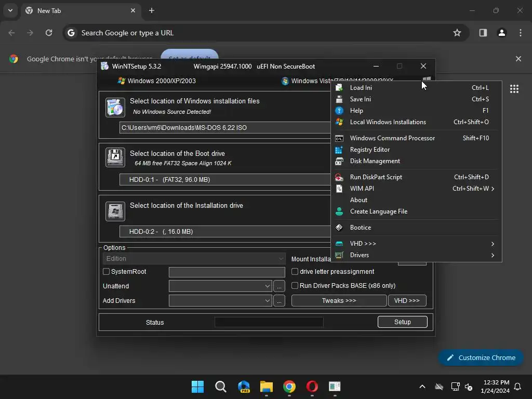Viewport: 532px width, 399px height.
Task: Open Chrome three-dot menu
Action: (x=521, y=33)
